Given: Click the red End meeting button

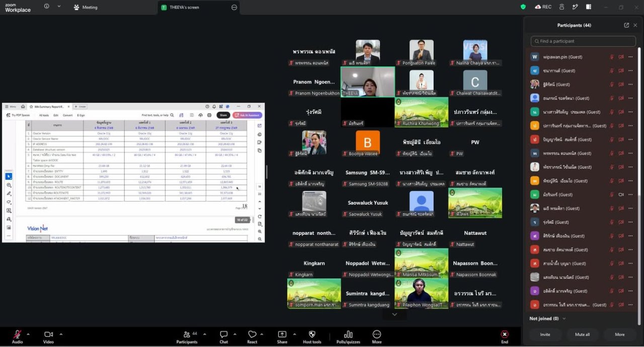Looking at the screenshot, I should 504,336.
